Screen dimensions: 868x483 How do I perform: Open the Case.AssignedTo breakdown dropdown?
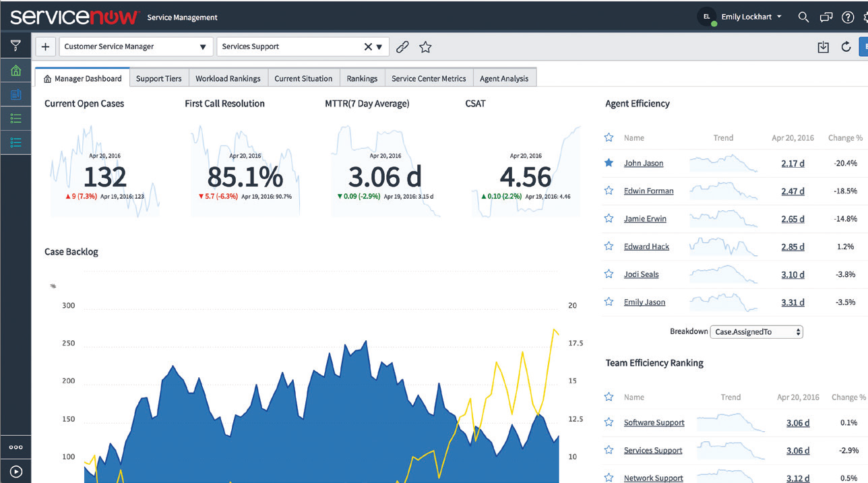coord(756,331)
